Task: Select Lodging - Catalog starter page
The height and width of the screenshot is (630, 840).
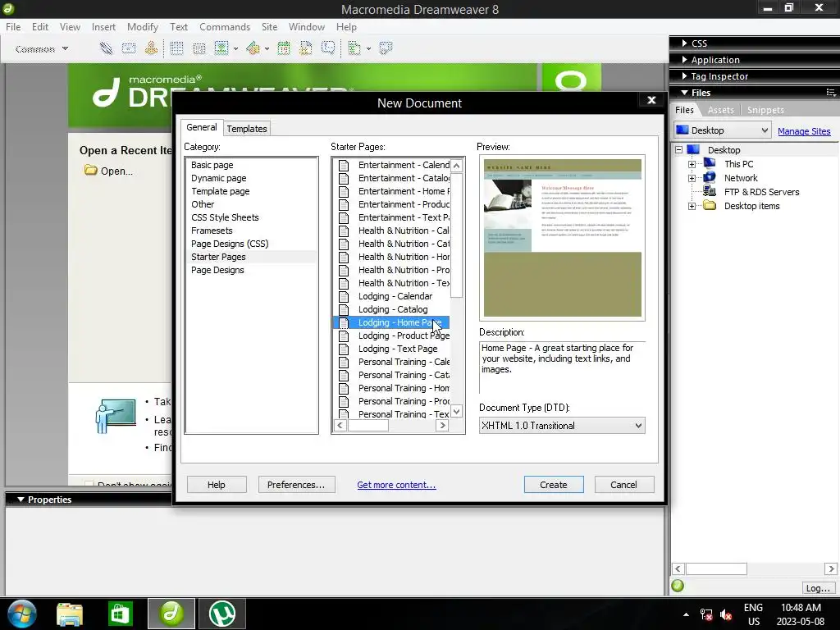Action: pos(392,309)
